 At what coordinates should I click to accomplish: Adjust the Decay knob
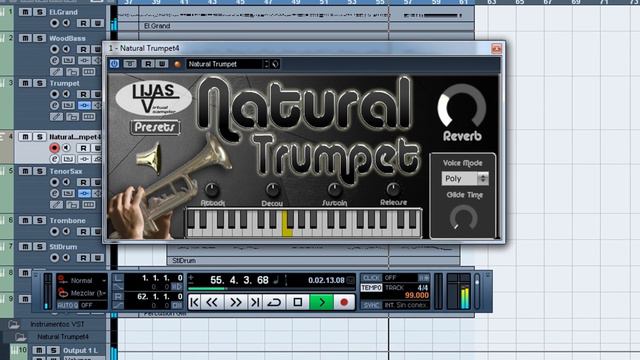[273, 189]
